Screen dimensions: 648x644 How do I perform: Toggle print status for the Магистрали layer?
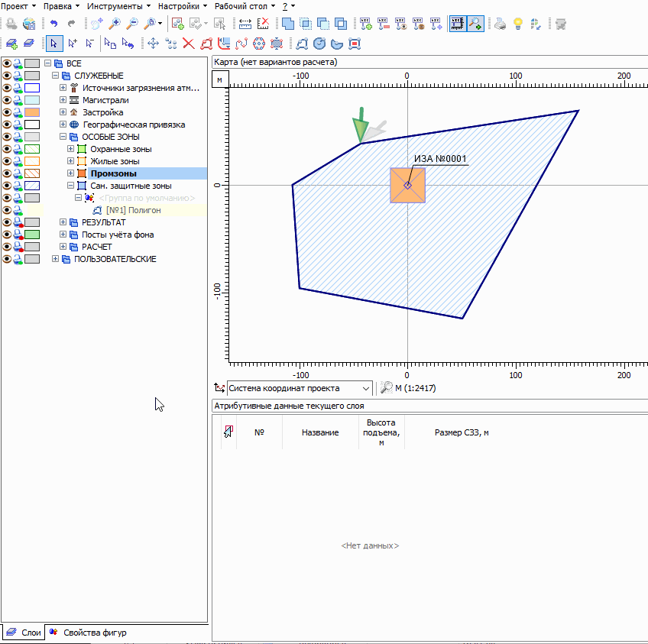(x=18, y=100)
